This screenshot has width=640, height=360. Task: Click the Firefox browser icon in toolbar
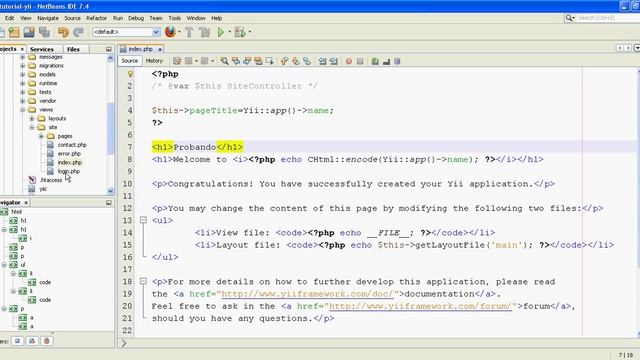click(170, 31)
